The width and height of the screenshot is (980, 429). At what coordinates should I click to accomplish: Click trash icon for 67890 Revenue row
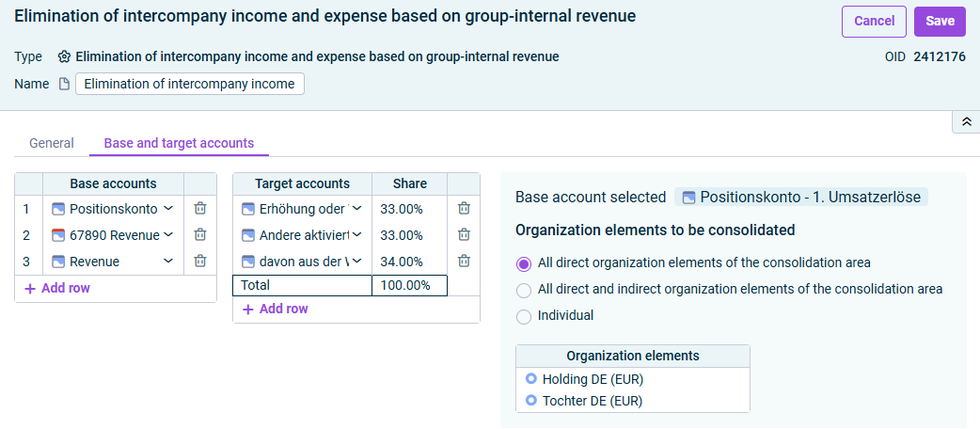tap(199, 235)
